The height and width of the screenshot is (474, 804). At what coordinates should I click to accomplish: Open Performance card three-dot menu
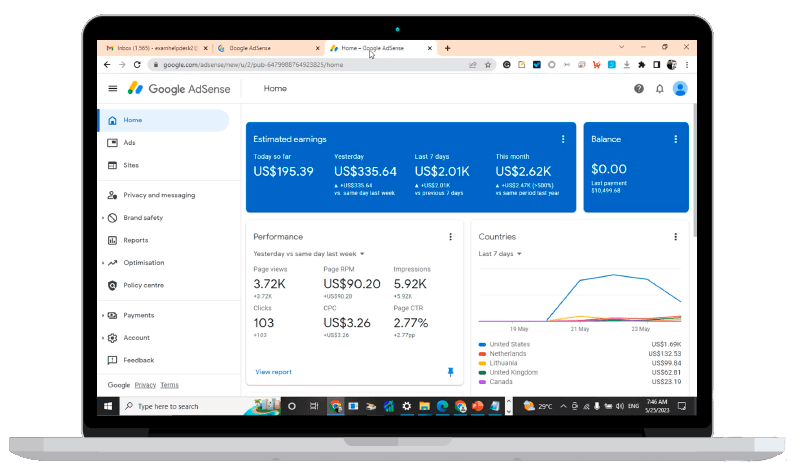[450, 237]
